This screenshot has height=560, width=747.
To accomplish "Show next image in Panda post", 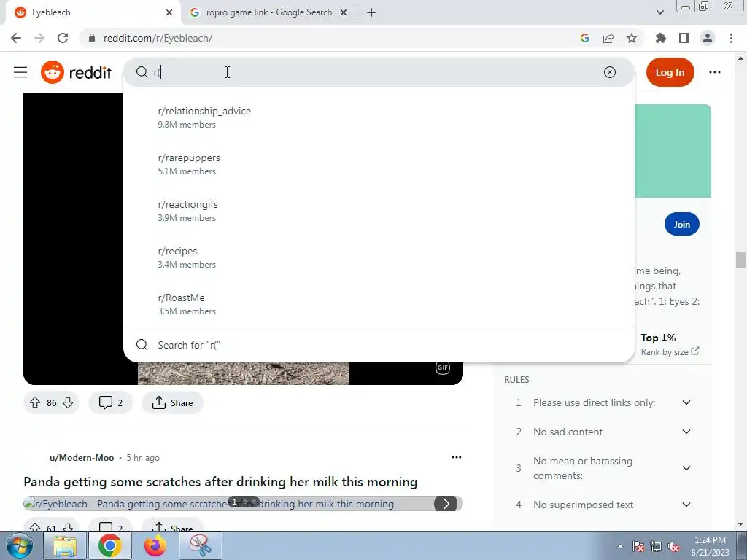I will click(446, 503).
